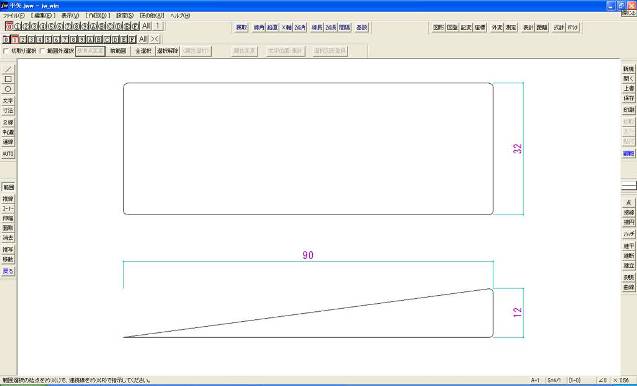This screenshot has width=637, height=386.
Task: Activate the 移動 move tool
Action: point(8,259)
